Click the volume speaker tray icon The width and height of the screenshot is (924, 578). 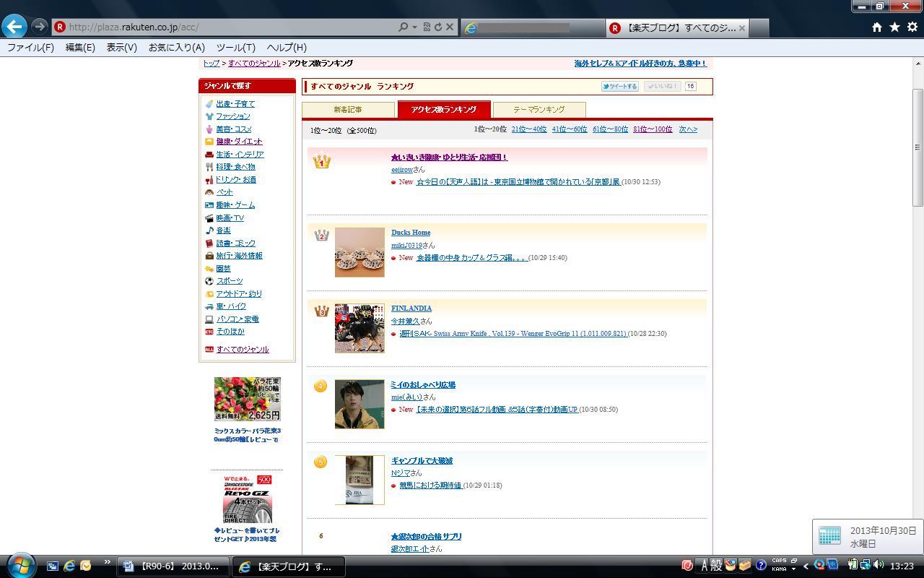click(x=879, y=565)
